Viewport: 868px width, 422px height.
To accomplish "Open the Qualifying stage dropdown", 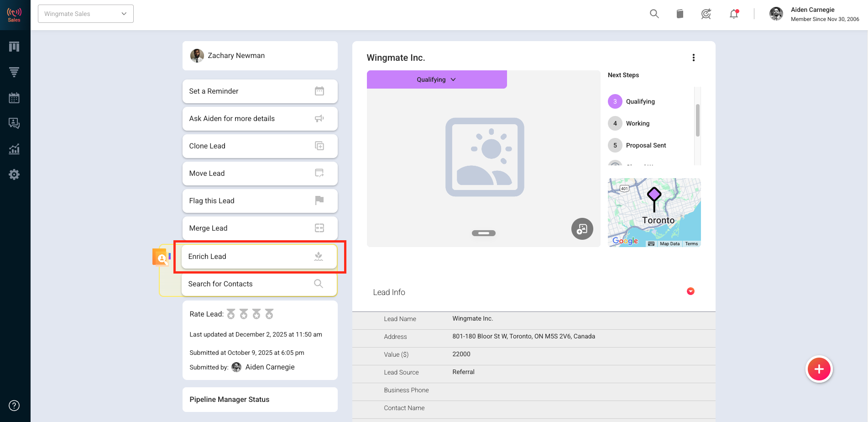I will (437, 79).
